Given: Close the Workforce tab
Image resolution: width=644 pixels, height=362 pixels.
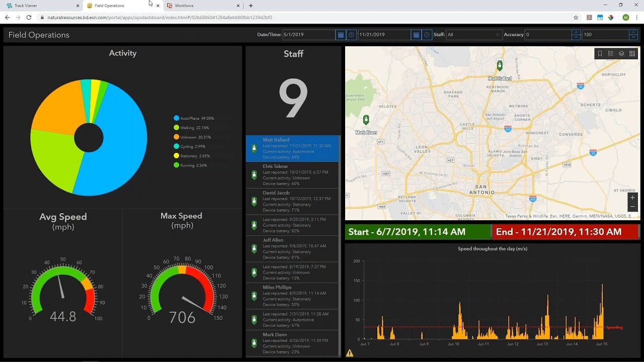Looking at the screenshot, I should pyautogui.click(x=237, y=6).
